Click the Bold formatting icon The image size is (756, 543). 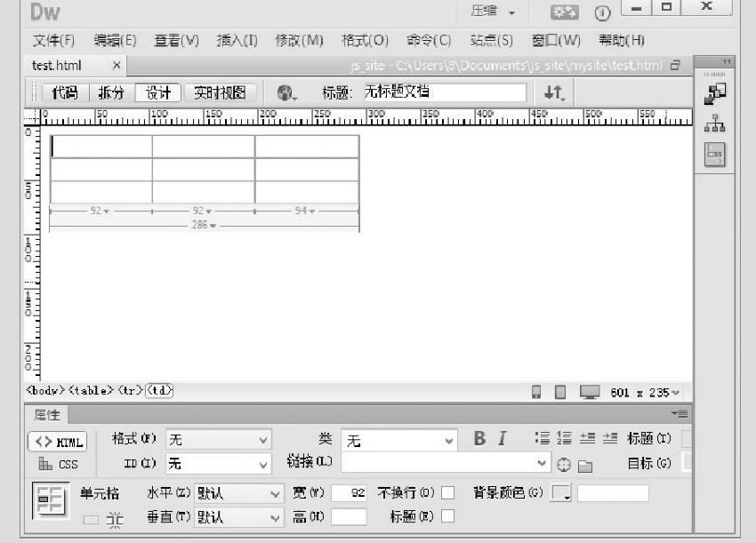click(479, 438)
